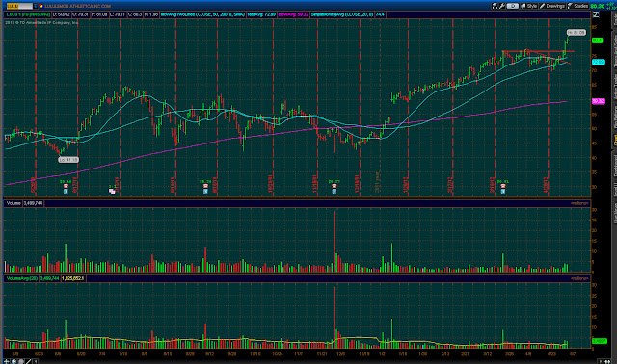Image resolution: width=617 pixels, height=364 pixels.
Task: Click the flask quick-study icon in toolbar
Action: tap(495, 6)
